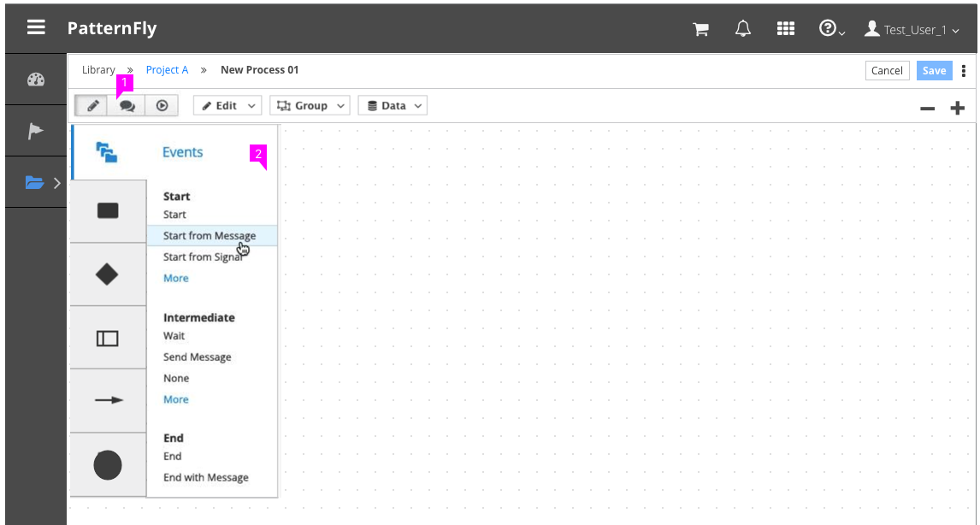The height and width of the screenshot is (525, 980).
Task: Click More under Intermediate section
Action: pos(175,399)
